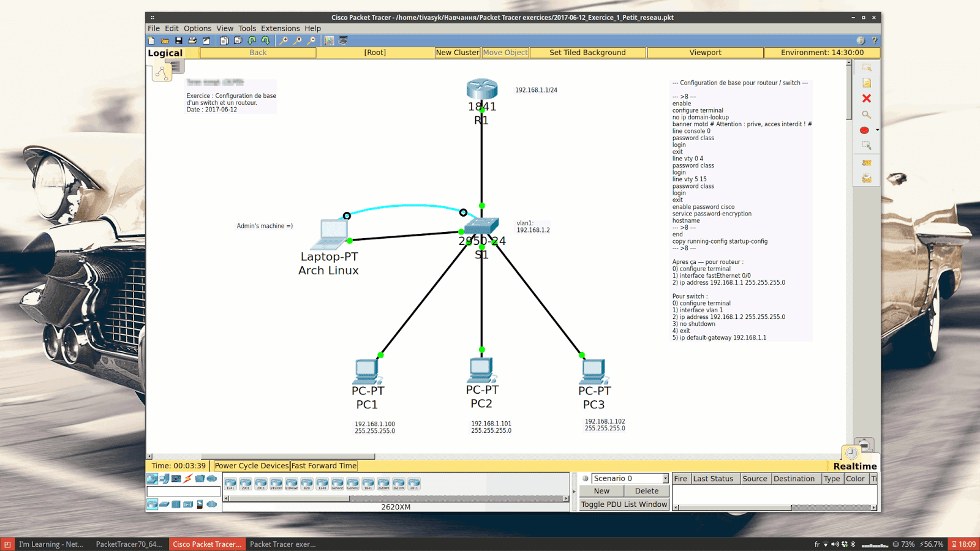Screen dimensions: 980x551
Task: Open the custom devices dialog icon
Action: [x=343, y=40]
